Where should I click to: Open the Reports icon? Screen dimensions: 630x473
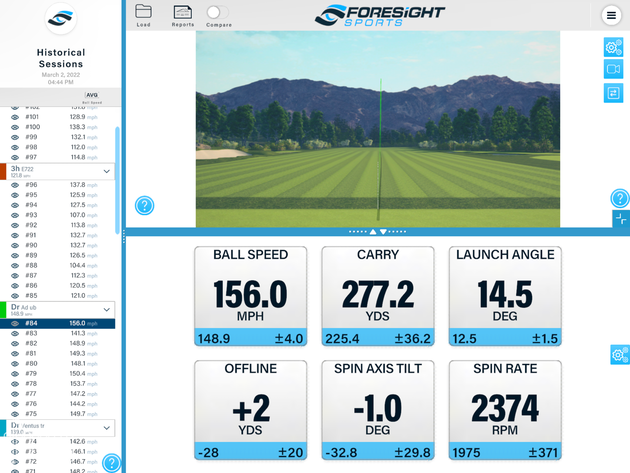[183, 13]
